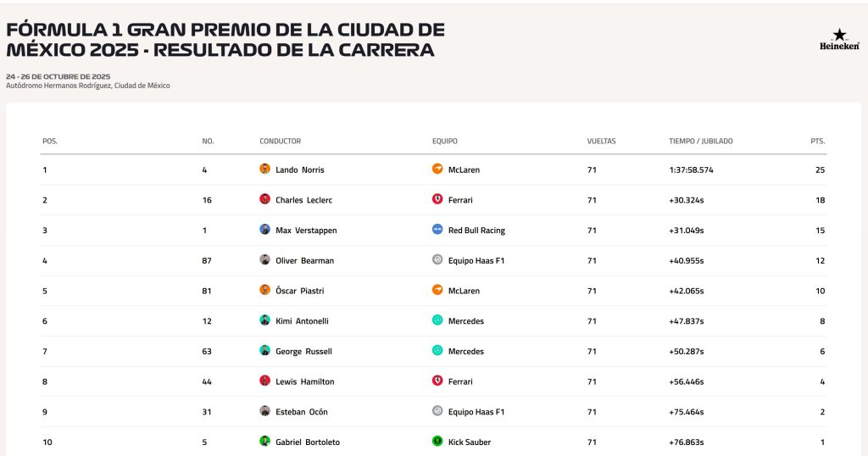Click the EQUIPO column header

[444, 142]
